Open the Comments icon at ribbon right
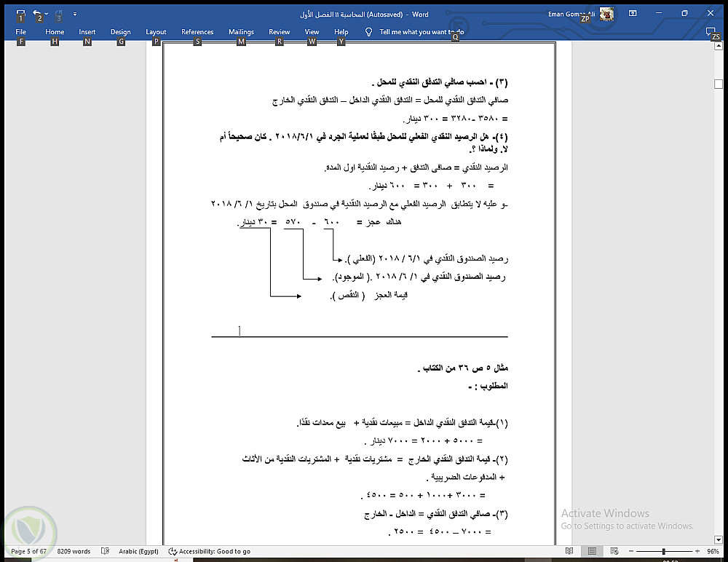 click(x=711, y=31)
